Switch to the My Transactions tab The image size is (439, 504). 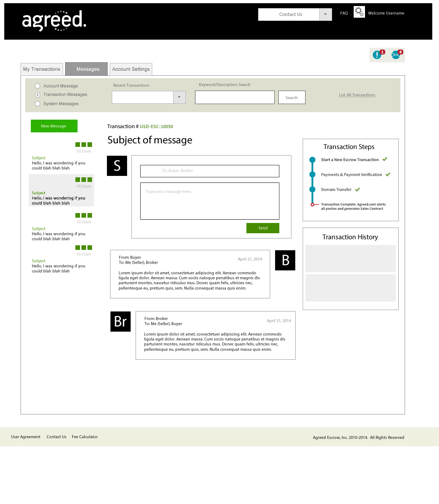click(42, 69)
